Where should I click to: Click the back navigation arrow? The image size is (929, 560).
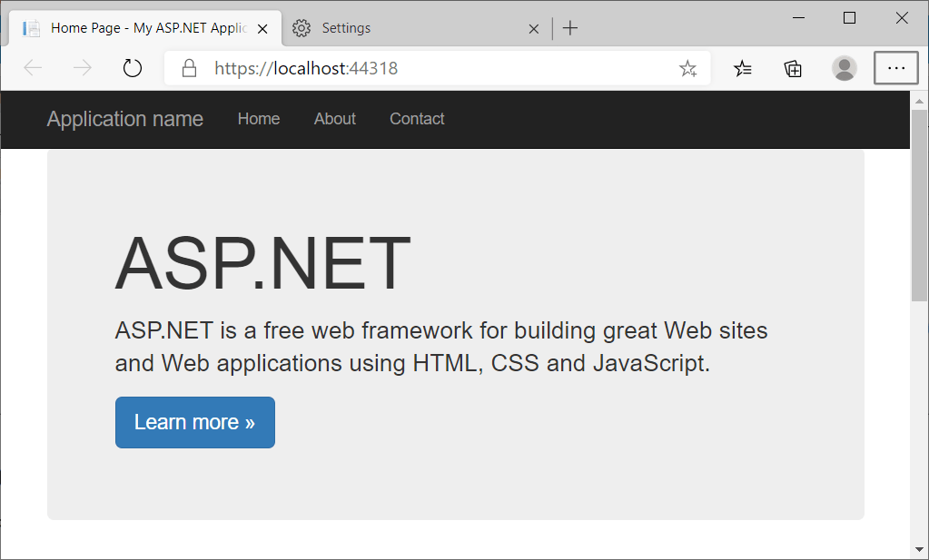point(32,68)
